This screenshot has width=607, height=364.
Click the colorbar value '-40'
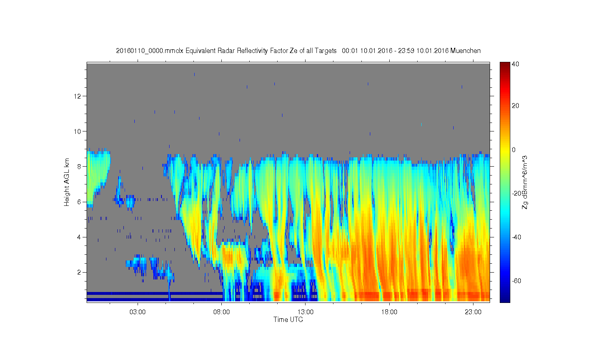pos(517,237)
